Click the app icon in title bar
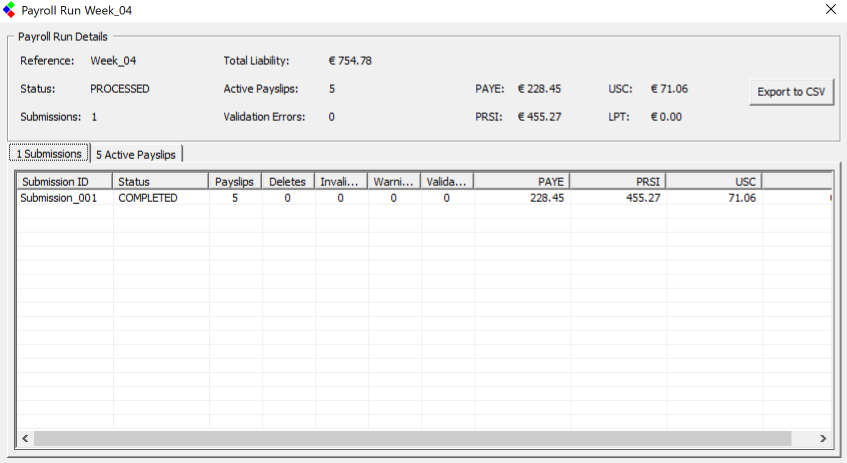 [x=10, y=10]
